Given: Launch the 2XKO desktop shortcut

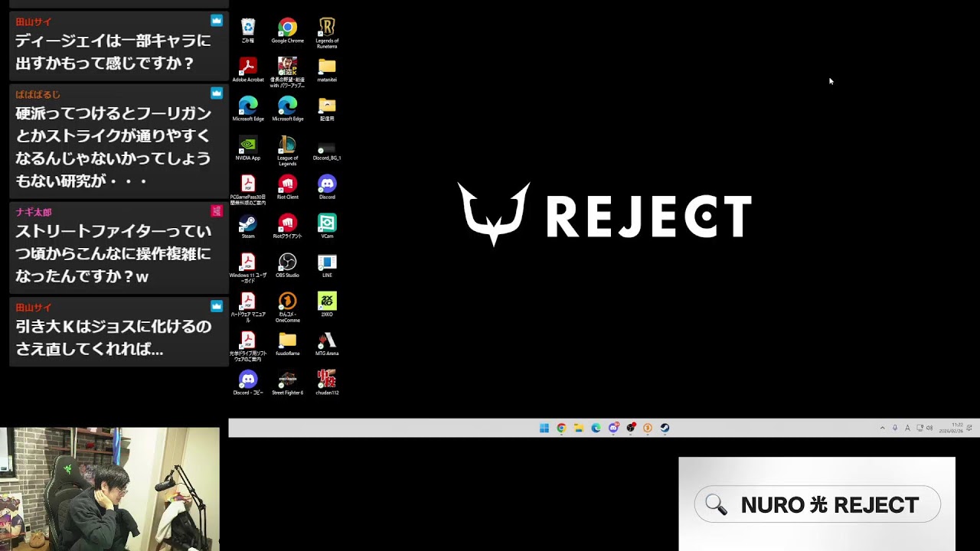Looking at the screenshot, I should click(x=327, y=304).
